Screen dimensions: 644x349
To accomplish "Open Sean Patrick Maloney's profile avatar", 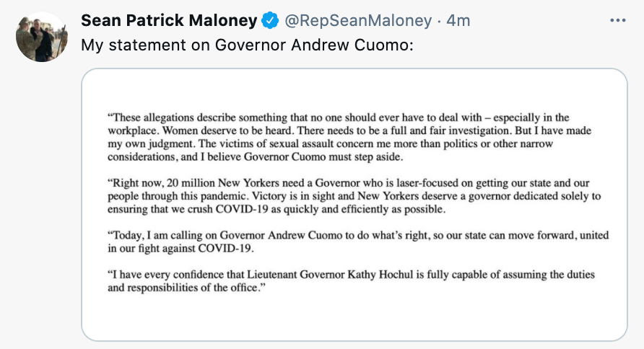I will [x=42, y=37].
